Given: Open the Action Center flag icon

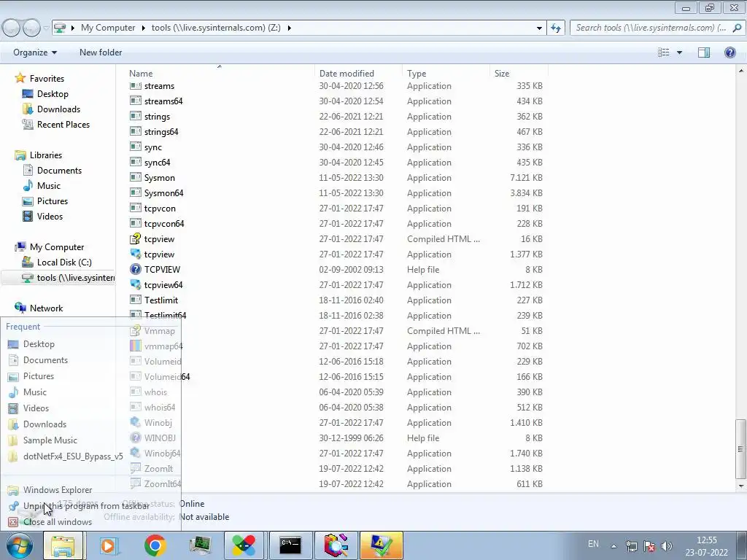Looking at the screenshot, I should (649, 546).
